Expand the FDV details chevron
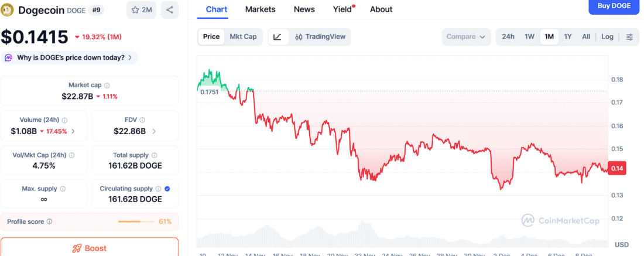644x256 pixels. point(154,131)
